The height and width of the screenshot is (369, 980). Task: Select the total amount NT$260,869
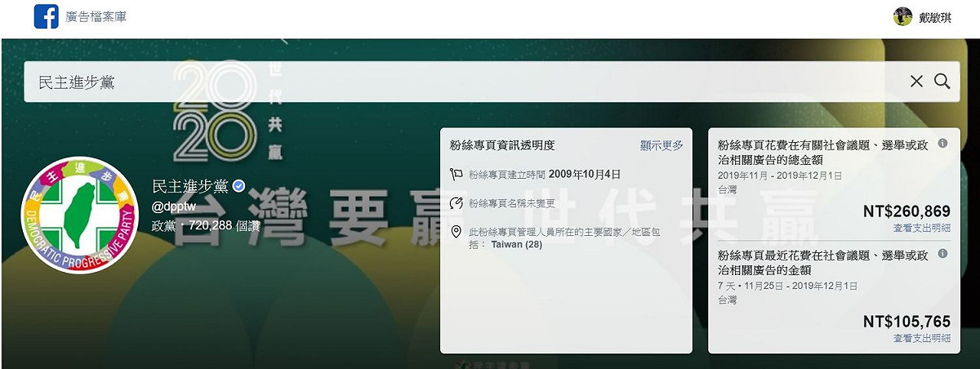pyautogui.click(x=906, y=211)
